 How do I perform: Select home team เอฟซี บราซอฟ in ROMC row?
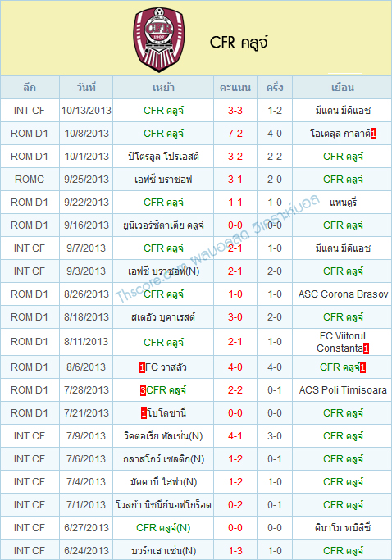point(163,180)
